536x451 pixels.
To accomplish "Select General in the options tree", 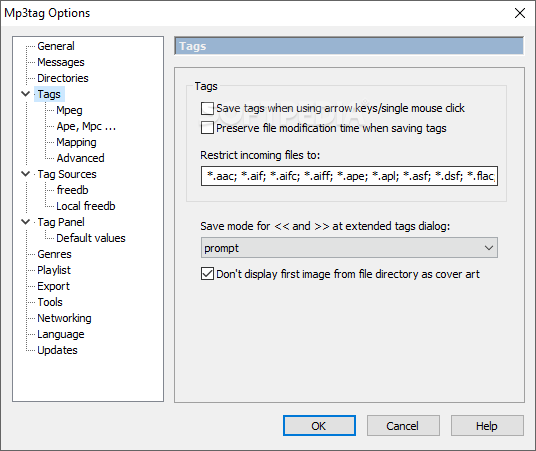I will pyautogui.click(x=56, y=46).
